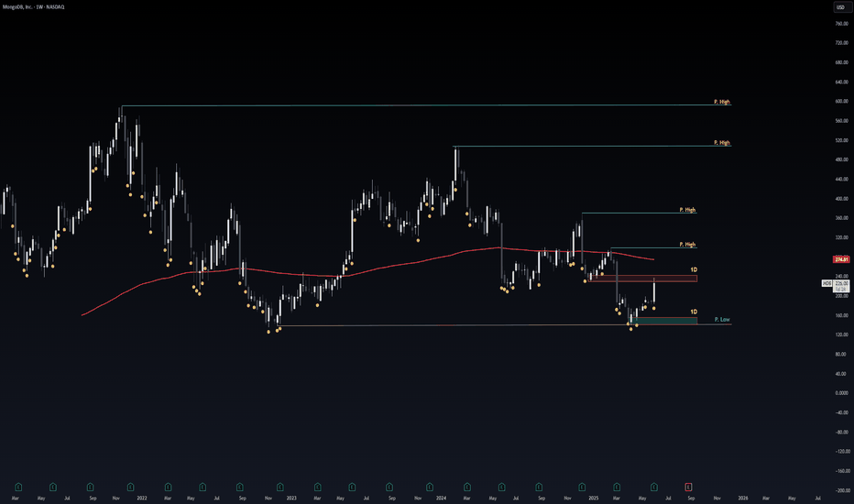Viewport: 854px width, 504px height.
Task: Open the USD currency selector
Action: (x=840, y=7)
